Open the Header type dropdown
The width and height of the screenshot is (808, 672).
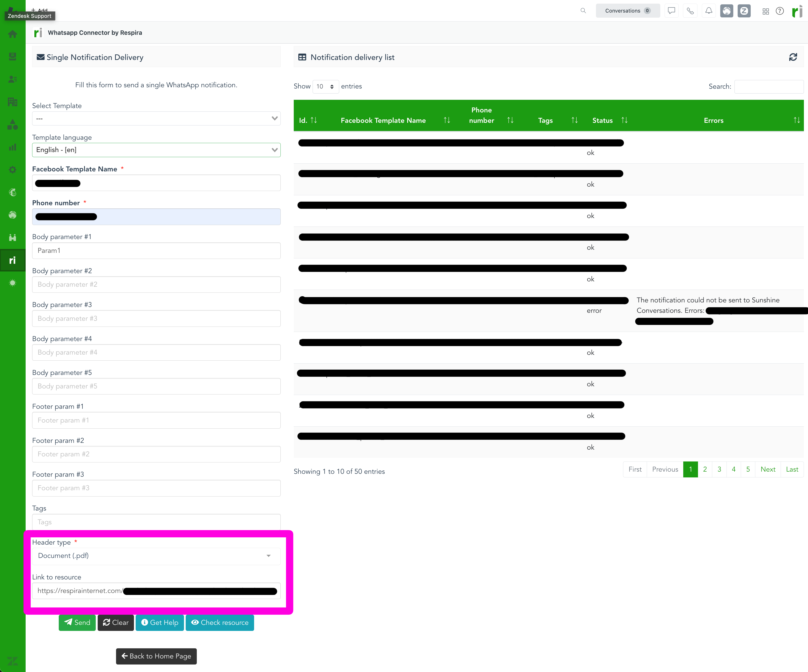pos(156,556)
